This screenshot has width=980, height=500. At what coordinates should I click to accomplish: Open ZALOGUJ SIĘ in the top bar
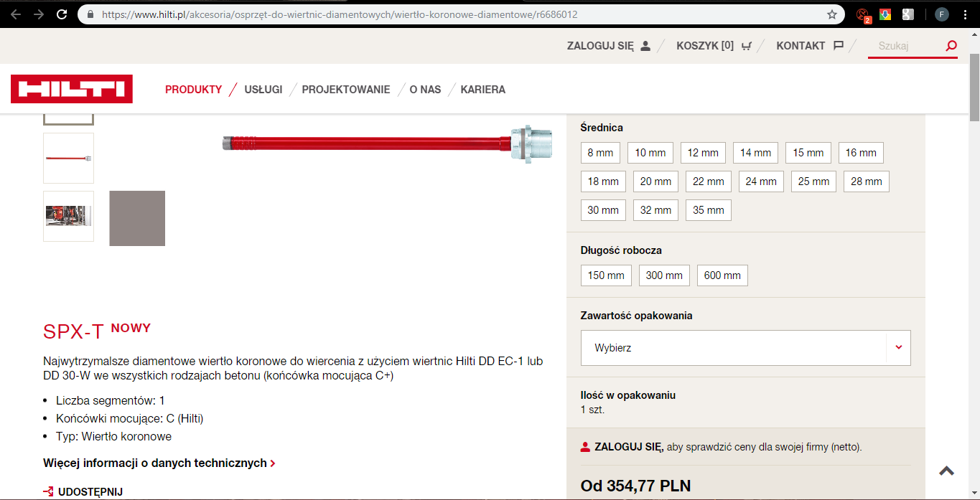[x=608, y=46]
